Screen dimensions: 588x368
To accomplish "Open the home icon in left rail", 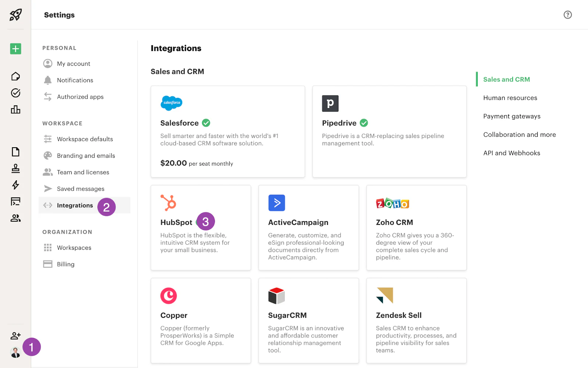I will tap(15, 76).
